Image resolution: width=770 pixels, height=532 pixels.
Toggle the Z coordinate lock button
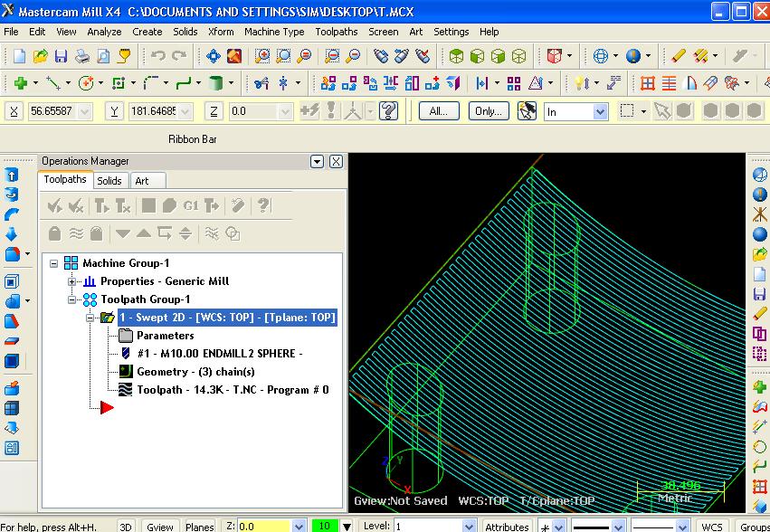(214, 111)
